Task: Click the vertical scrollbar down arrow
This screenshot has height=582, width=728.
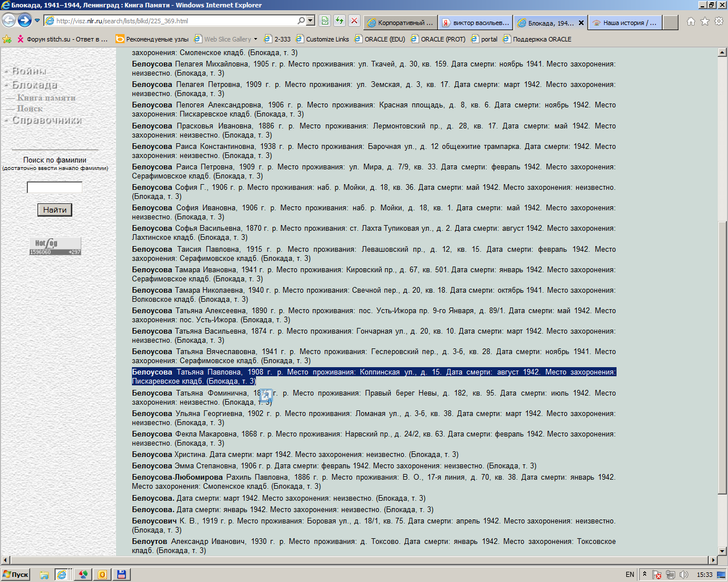Action: pyautogui.click(x=722, y=550)
